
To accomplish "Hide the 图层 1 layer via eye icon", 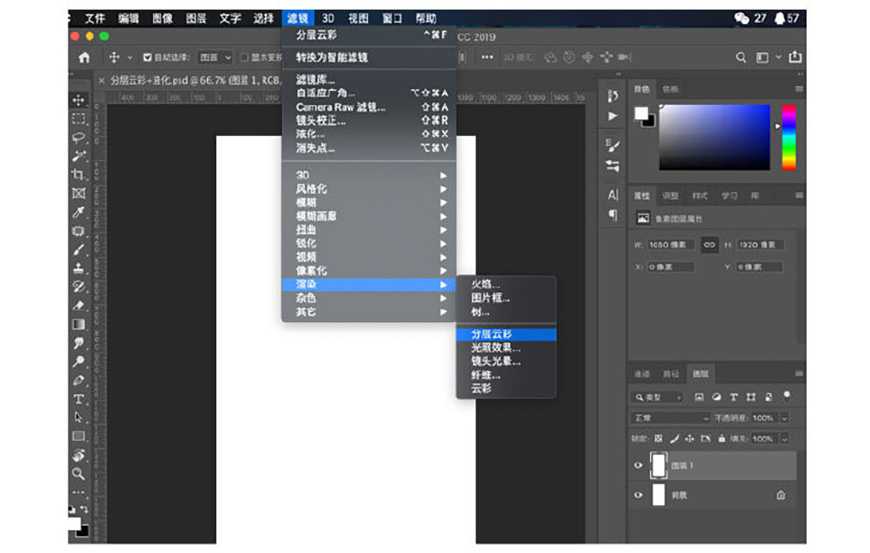I will [639, 465].
